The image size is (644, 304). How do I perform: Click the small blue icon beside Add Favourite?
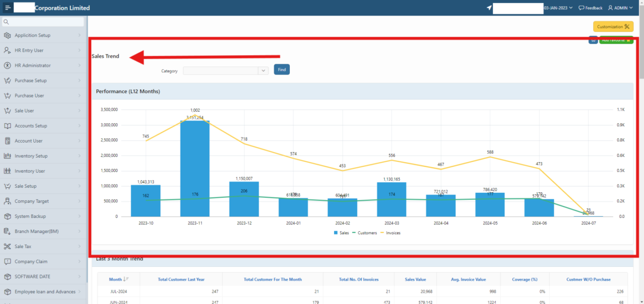593,41
